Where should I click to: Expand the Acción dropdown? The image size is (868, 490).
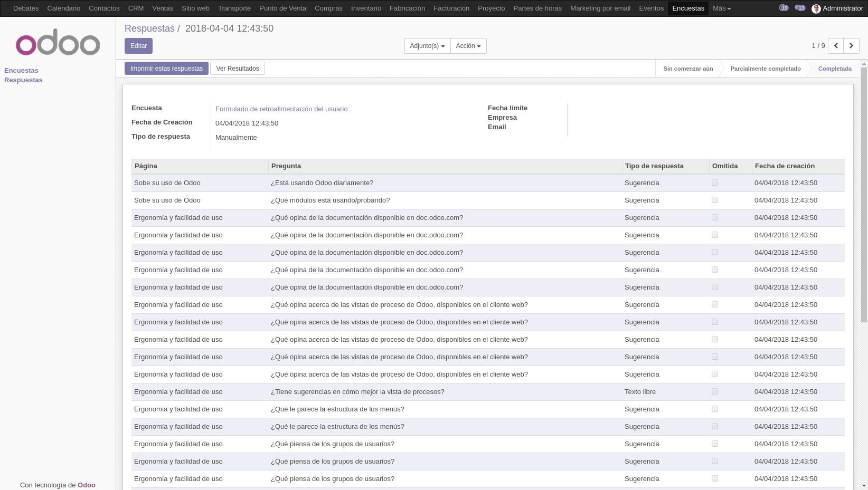pos(468,46)
